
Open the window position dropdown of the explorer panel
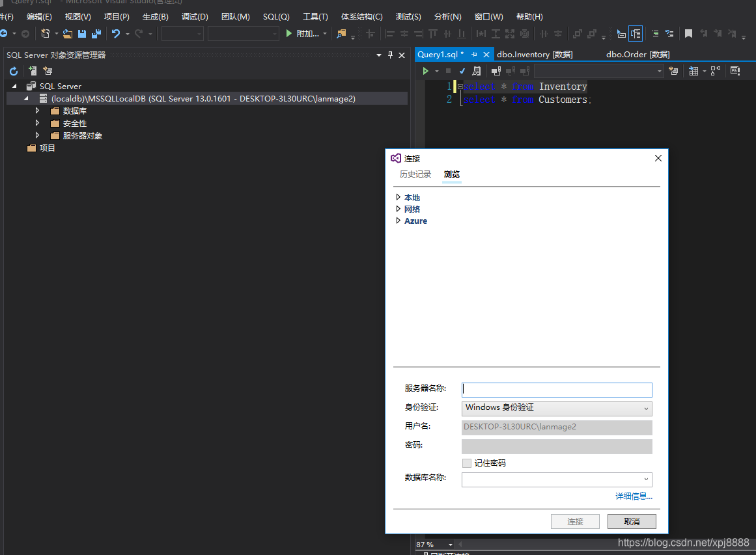pyautogui.click(x=379, y=55)
